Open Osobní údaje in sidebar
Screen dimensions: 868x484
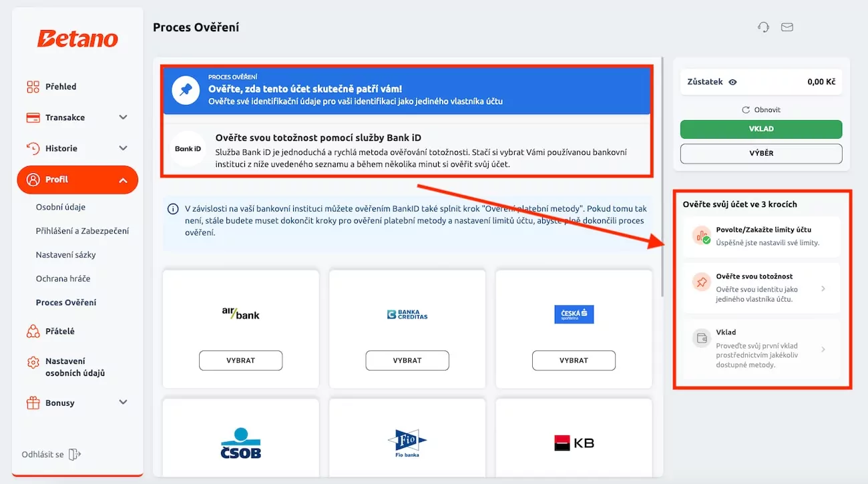(61, 207)
